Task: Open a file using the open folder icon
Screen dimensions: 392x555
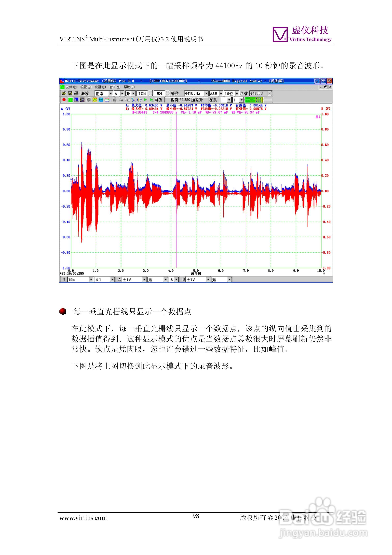Action: click(64, 94)
